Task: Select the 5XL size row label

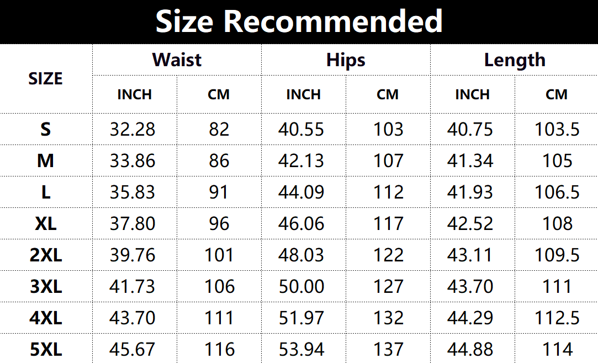Action: 45,349
